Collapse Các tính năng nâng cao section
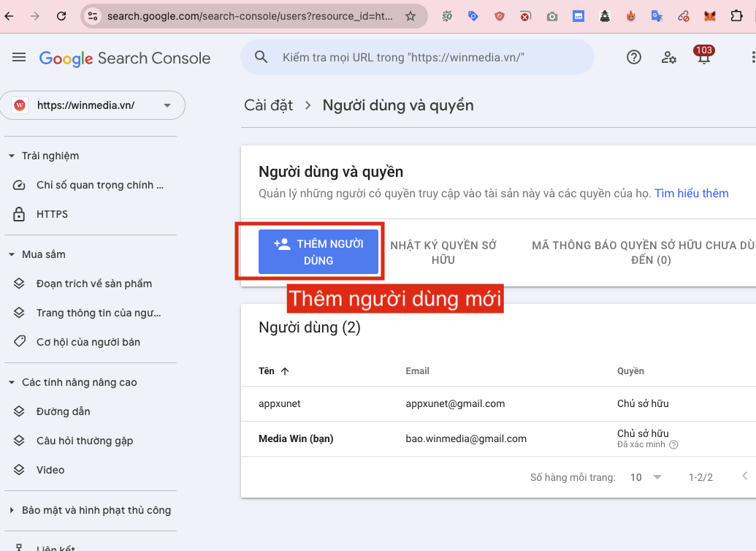 pos(12,382)
